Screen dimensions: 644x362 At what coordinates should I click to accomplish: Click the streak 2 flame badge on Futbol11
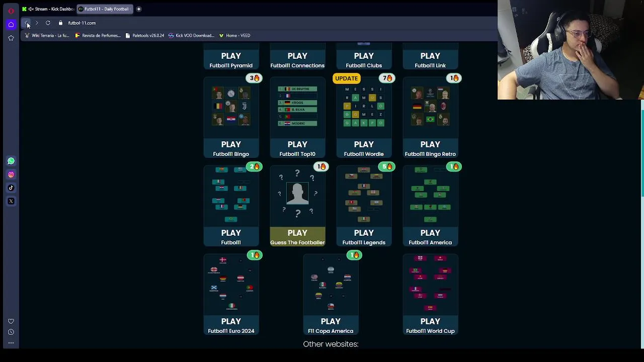click(x=255, y=166)
